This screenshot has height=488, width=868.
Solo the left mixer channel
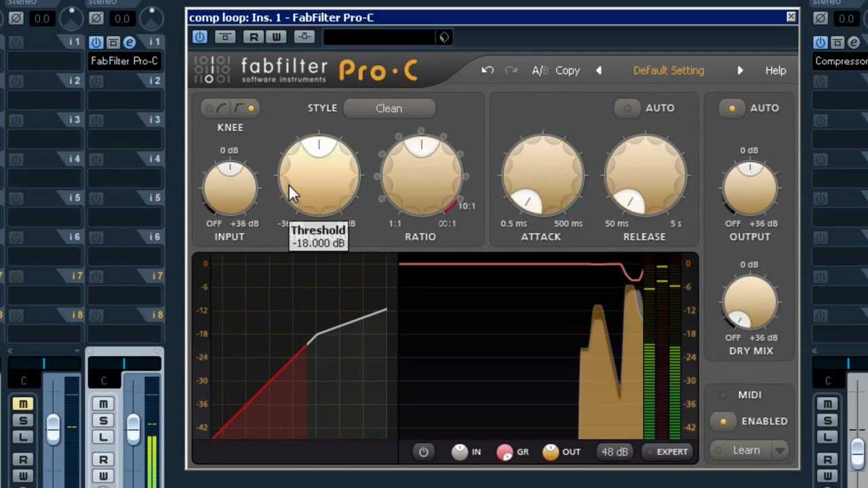click(23, 421)
